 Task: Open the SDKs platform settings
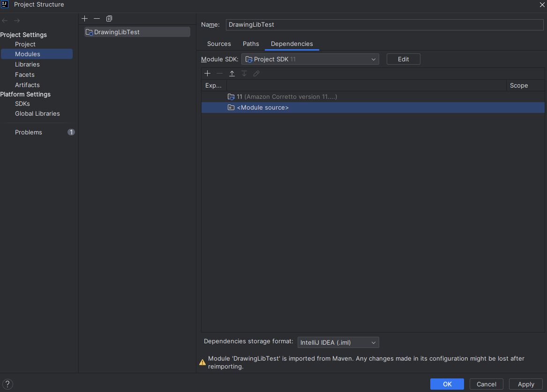coord(22,104)
